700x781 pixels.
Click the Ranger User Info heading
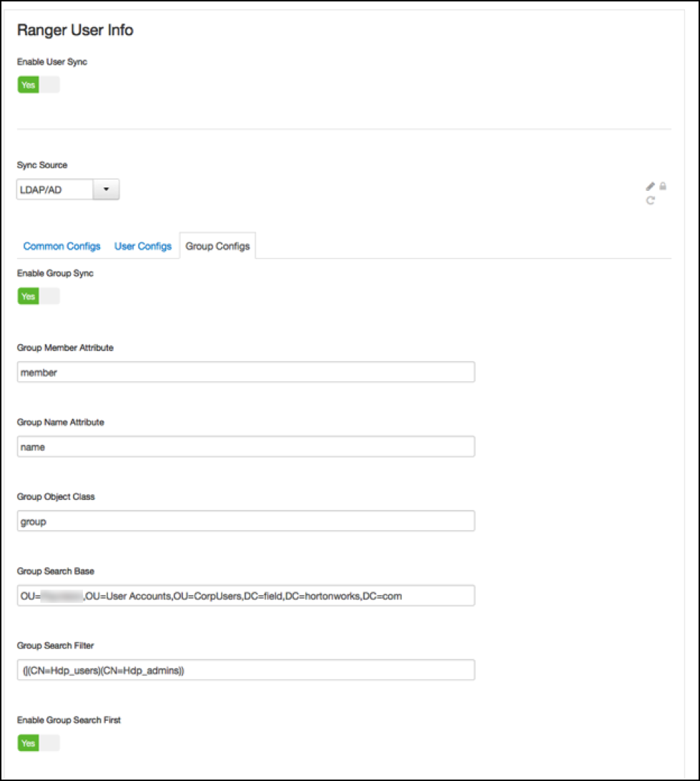click(x=75, y=30)
